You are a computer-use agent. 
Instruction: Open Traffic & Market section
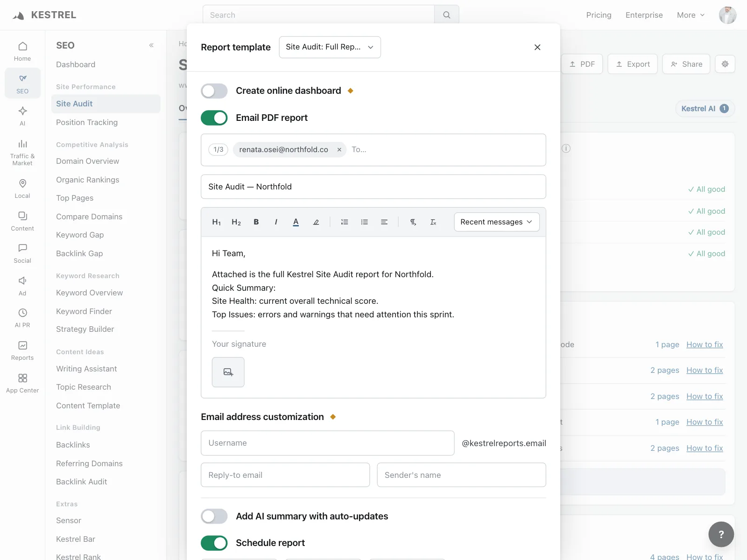click(22, 152)
